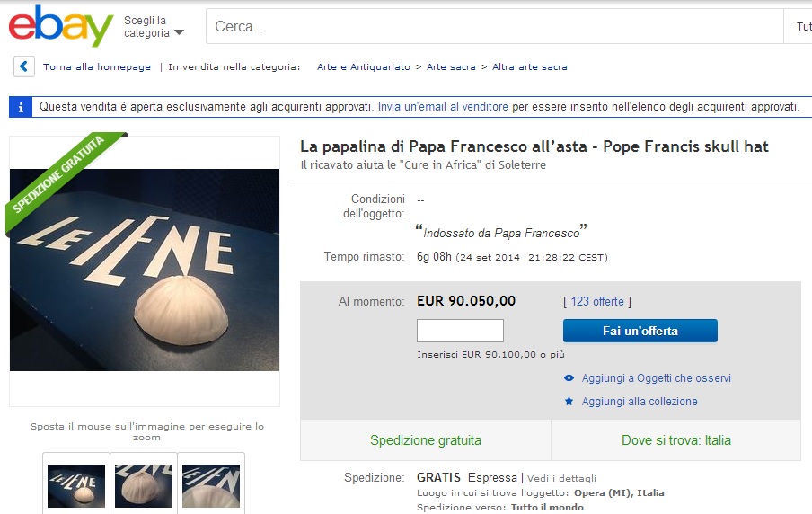This screenshot has width=812, height=514.
Task: Click Invia un'email al venditore link
Action: [x=443, y=107]
